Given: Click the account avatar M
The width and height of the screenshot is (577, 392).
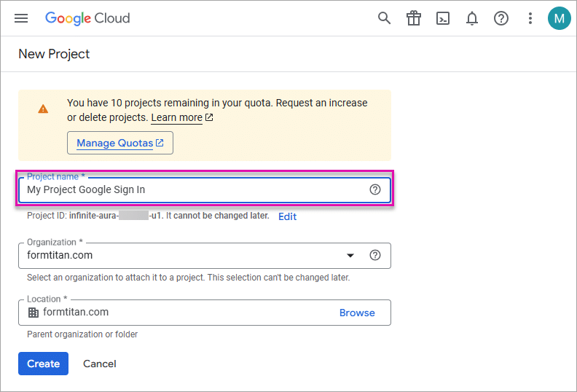Looking at the screenshot, I should tap(559, 18).
